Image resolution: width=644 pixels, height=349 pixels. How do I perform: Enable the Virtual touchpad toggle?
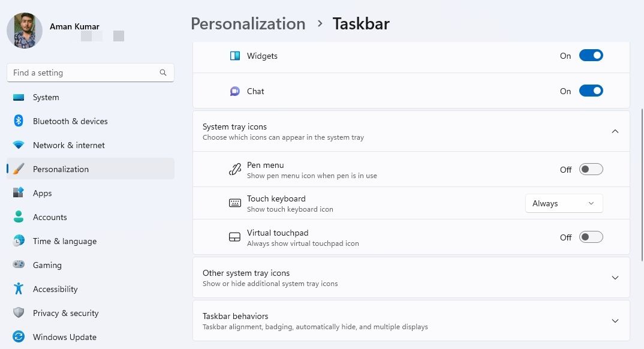click(x=591, y=237)
